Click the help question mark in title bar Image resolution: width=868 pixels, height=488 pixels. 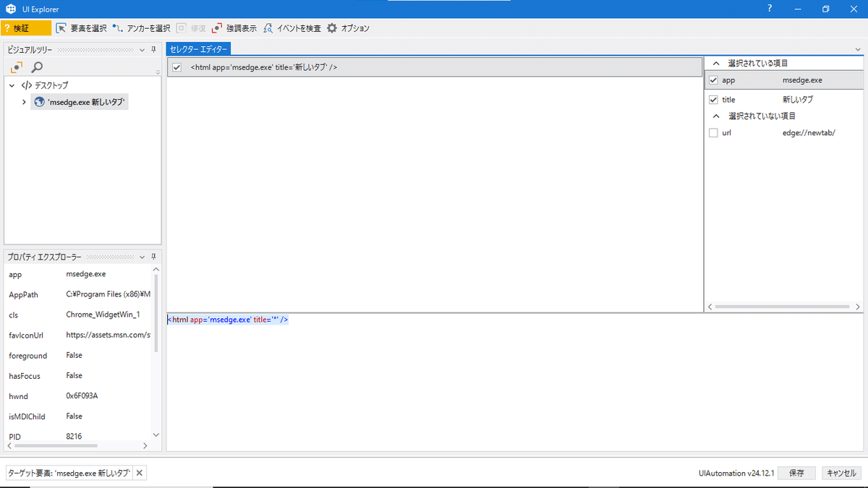(769, 8)
